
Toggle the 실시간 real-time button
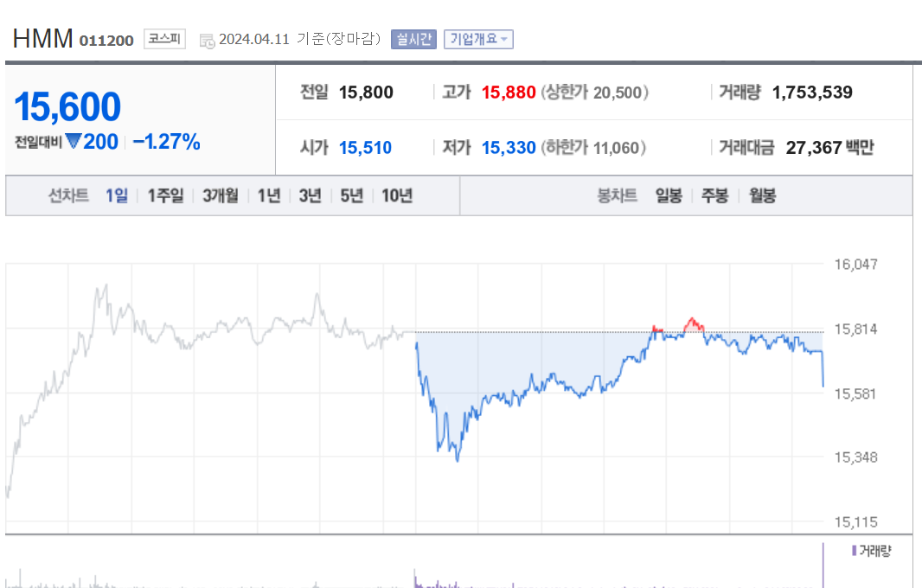(413, 40)
